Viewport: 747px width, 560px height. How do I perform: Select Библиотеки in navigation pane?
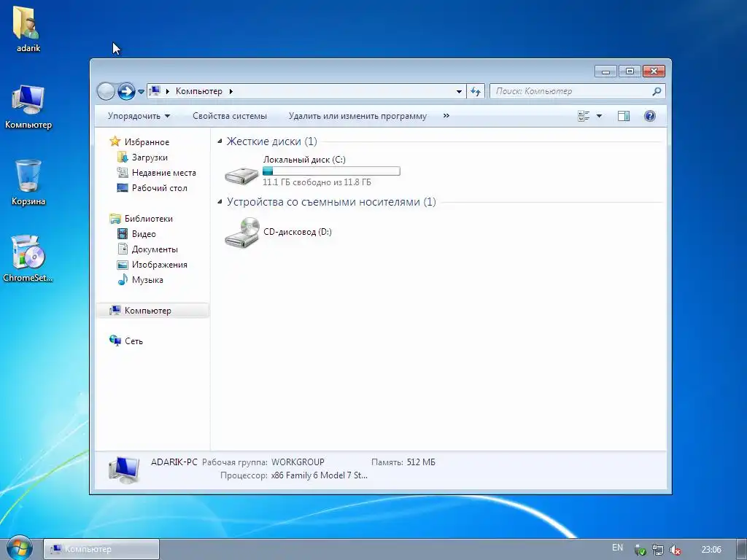(x=149, y=219)
